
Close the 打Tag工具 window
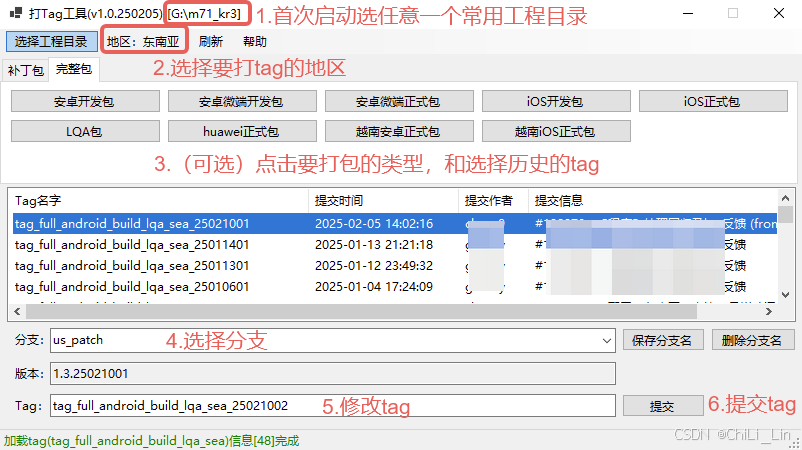click(x=778, y=13)
